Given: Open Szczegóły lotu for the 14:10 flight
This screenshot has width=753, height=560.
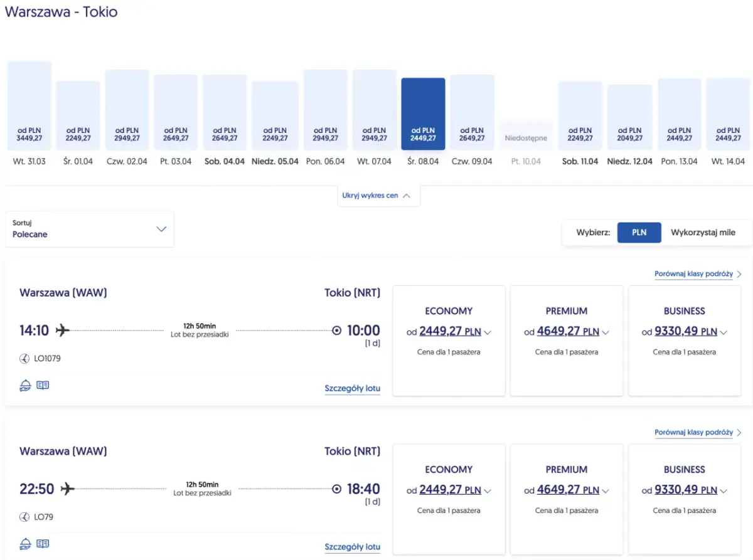Looking at the screenshot, I should pos(352,388).
